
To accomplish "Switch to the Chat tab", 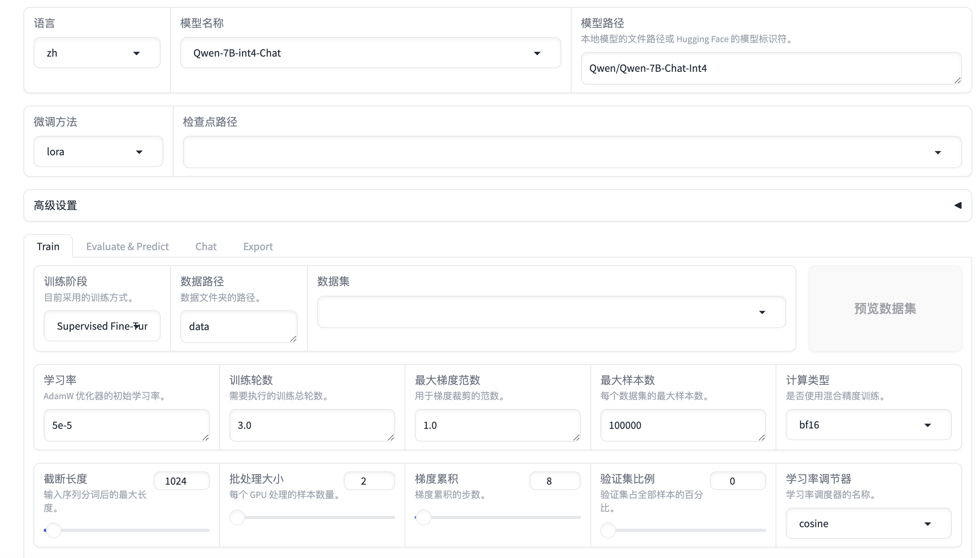I will click(206, 247).
